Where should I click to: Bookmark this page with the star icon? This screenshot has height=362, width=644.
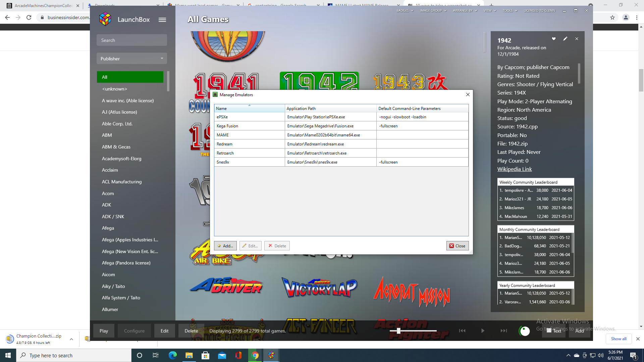[612, 17]
